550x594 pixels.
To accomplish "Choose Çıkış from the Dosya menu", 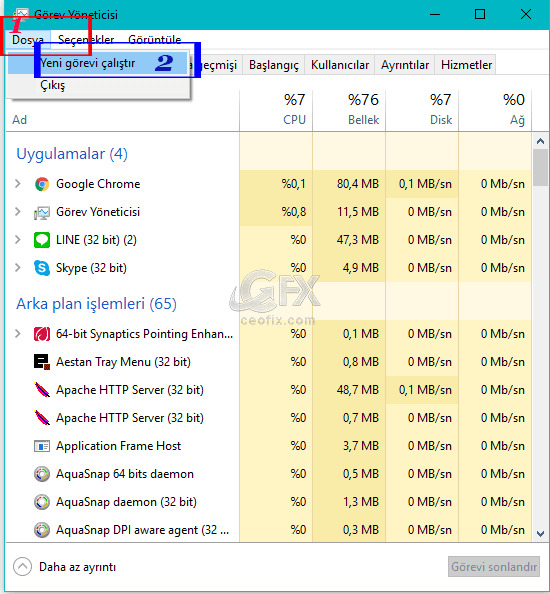I will 98,85.
